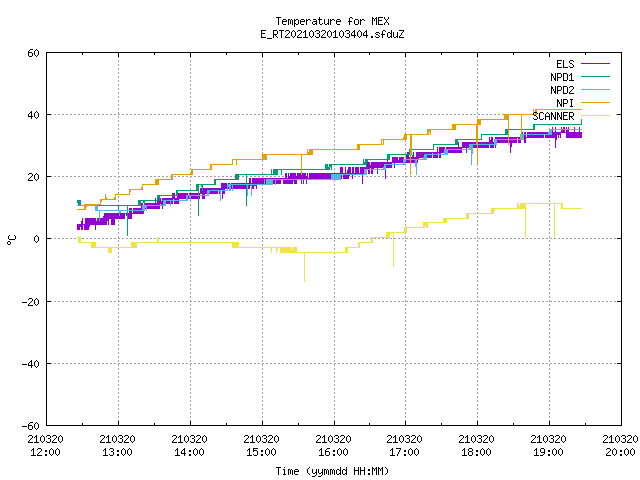Click the yellow SCANNER legend line sample

click(x=595, y=116)
